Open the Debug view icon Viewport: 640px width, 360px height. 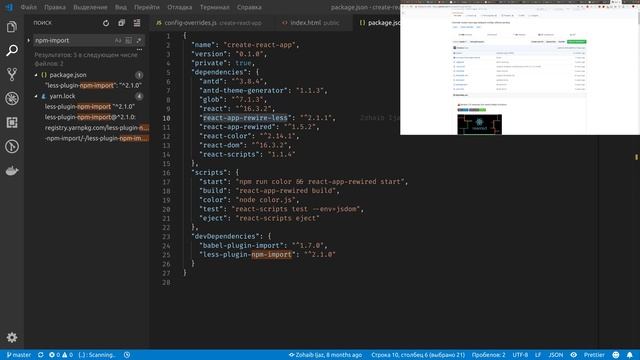(x=12, y=98)
